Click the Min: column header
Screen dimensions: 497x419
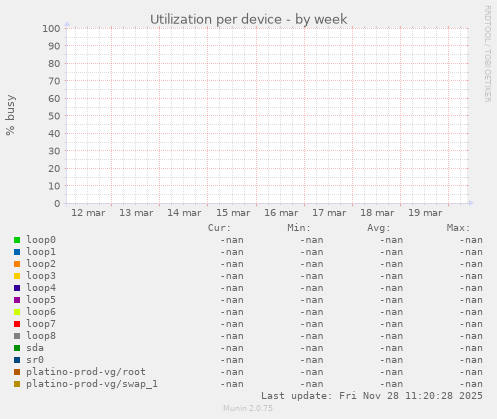point(299,228)
